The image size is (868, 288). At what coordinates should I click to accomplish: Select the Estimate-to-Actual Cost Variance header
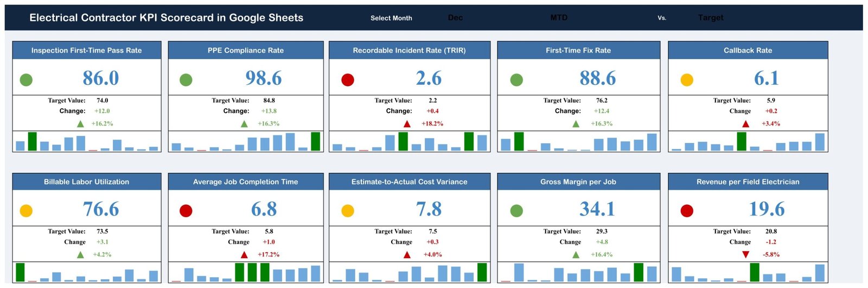(x=410, y=181)
